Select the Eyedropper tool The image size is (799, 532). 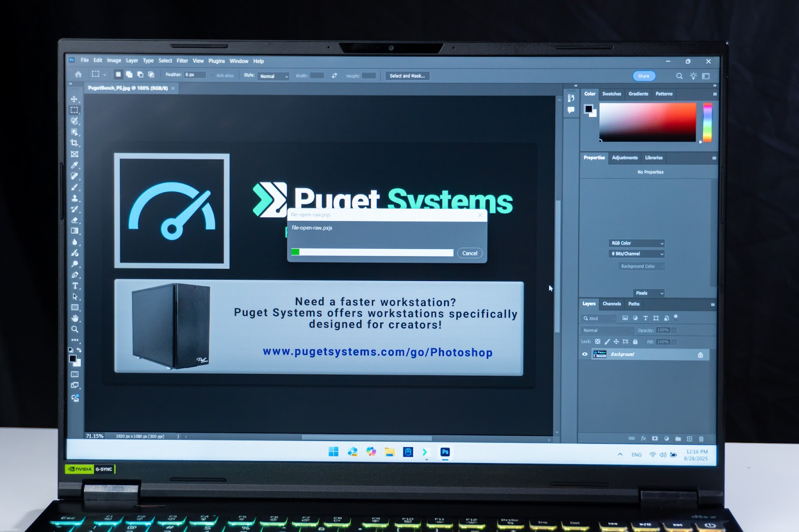(74, 165)
